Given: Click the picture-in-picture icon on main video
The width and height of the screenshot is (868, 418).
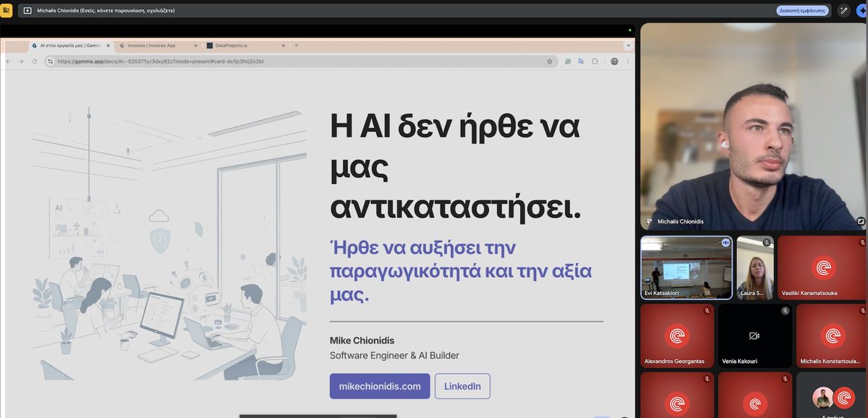Looking at the screenshot, I should point(861,221).
